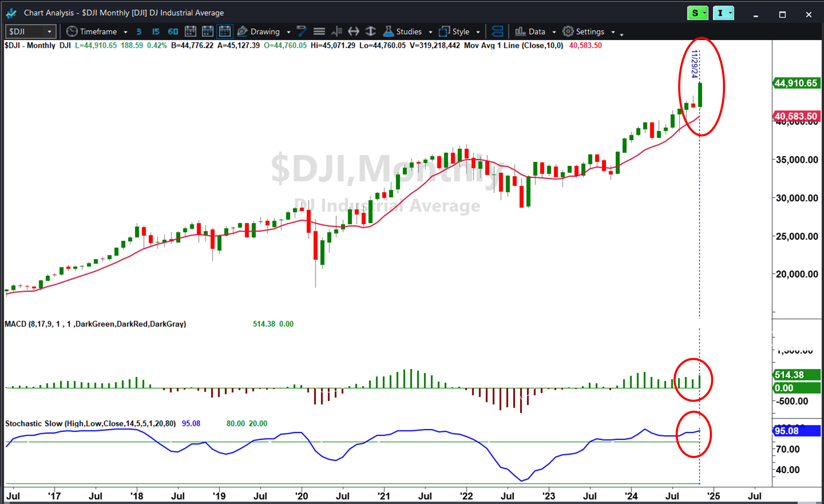824x504 pixels.
Task: Switch to the daily calendar interval icon
Action: pos(190,31)
